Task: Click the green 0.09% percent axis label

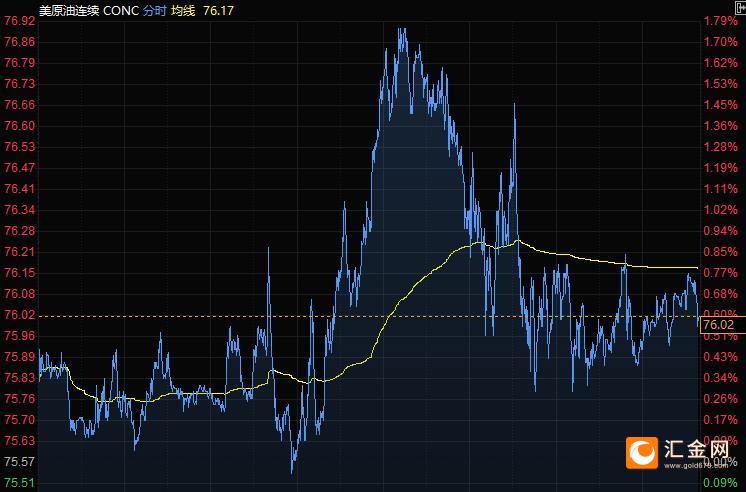Action: (x=721, y=482)
